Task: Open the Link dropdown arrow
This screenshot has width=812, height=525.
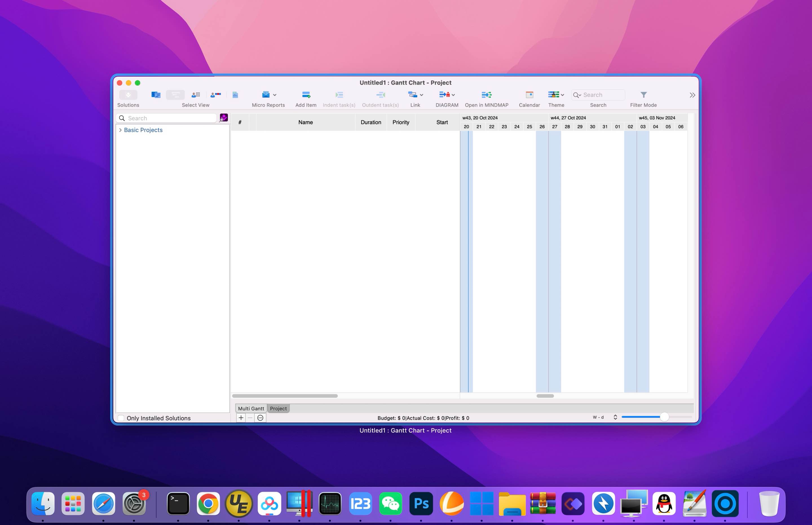Action: [421, 95]
